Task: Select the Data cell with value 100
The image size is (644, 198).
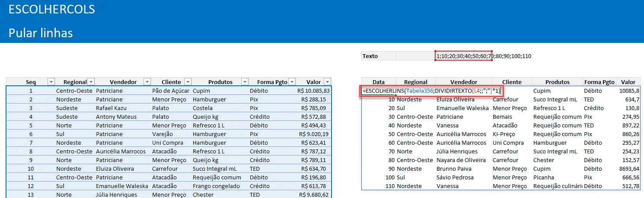Action: click(x=379, y=178)
